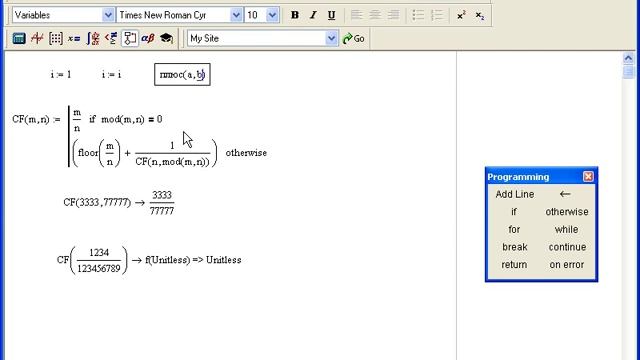Click the f(Unitless) => Unitless result
This screenshot has height=360, width=640.
(x=193, y=260)
